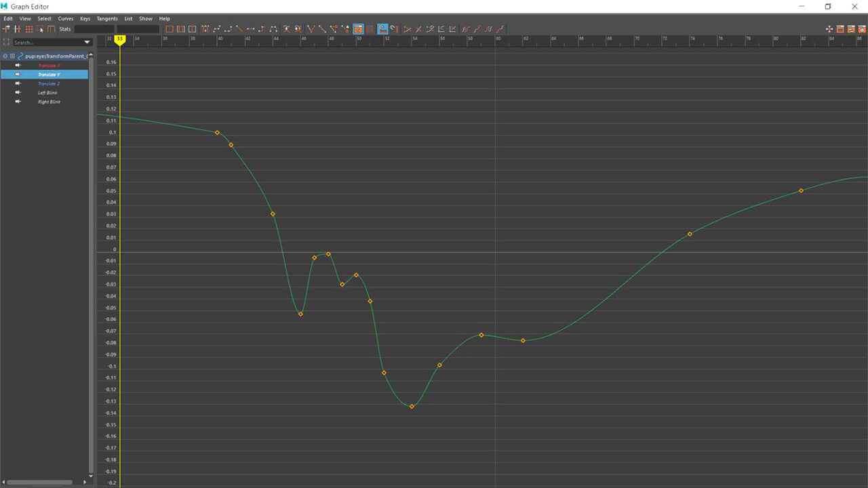The height and width of the screenshot is (488, 868).
Task: Toggle the mute icon beside Left Blink
Action: (x=18, y=92)
